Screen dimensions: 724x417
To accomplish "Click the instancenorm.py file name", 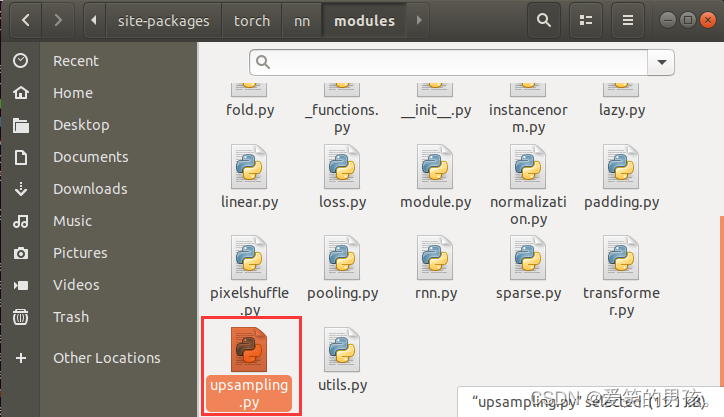I will point(528,118).
